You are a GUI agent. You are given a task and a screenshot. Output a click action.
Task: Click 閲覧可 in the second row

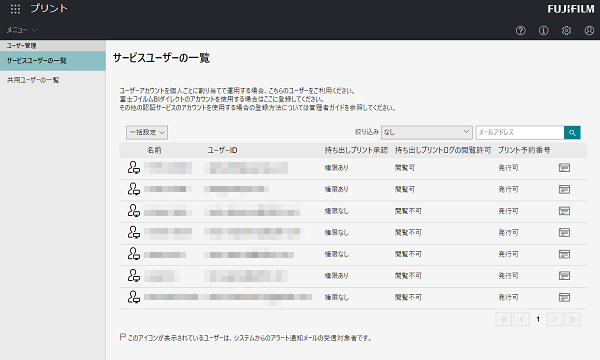pos(405,189)
